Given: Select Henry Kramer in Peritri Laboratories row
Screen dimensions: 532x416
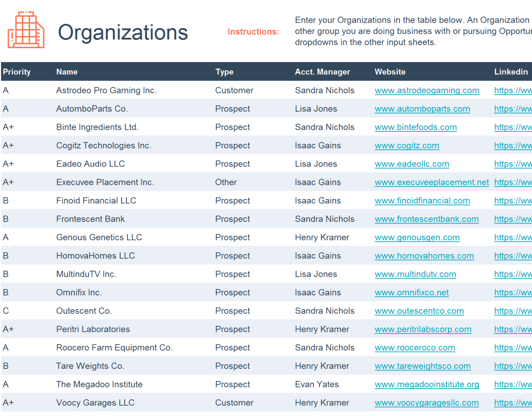Looking at the screenshot, I should click(322, 329).
